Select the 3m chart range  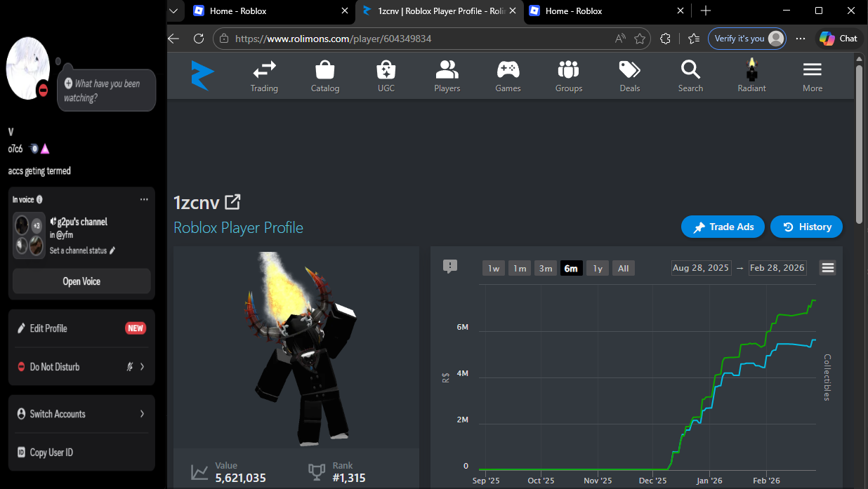tap(546, 268)
